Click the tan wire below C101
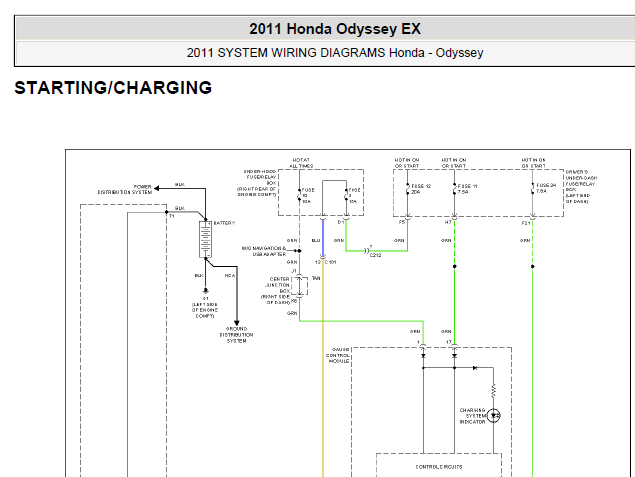The height and width of the screenshot is (477, 635). (x=323, y=368)
